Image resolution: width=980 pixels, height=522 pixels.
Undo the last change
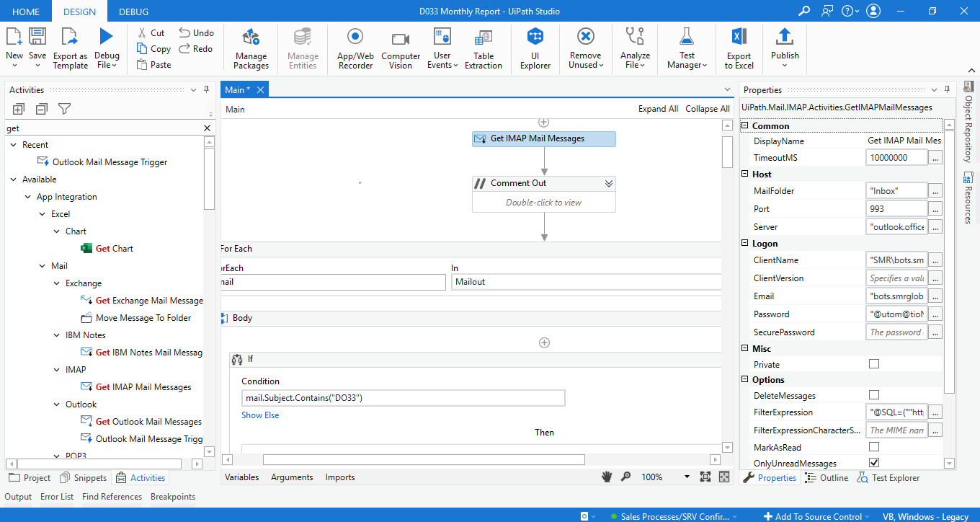click(x=196, y=32)
